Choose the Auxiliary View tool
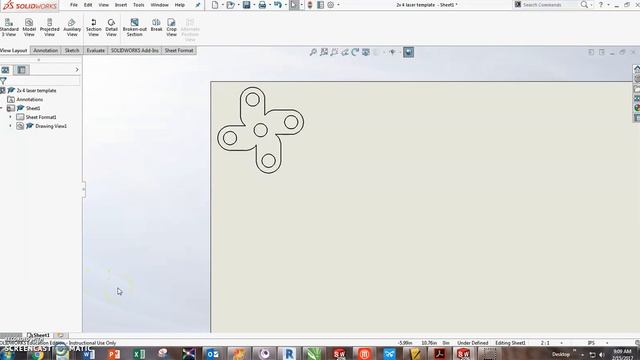640x360 pixels. [72, 27]
